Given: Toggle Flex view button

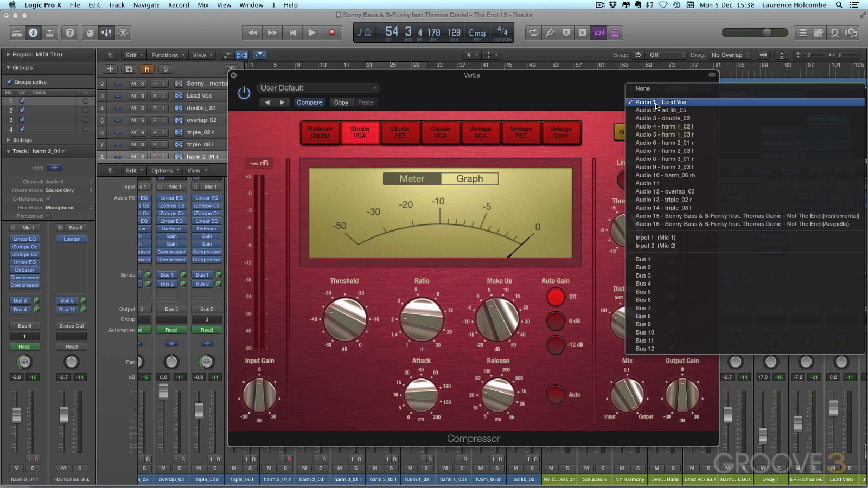Looking at the screenshot, I should 241,55.
